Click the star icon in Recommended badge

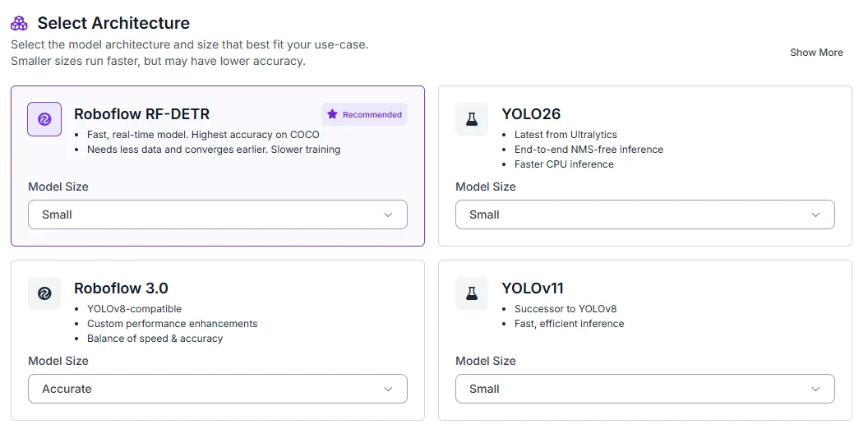[332, 114]
